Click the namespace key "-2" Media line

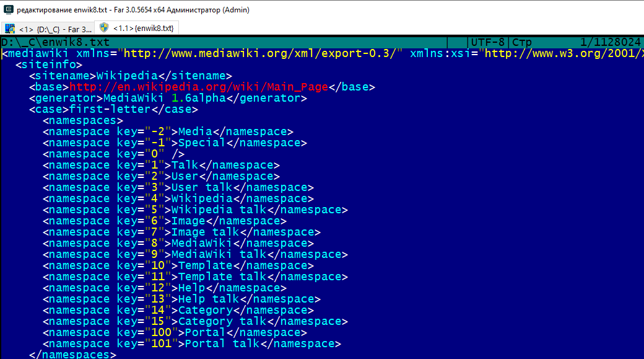[168, 131]
